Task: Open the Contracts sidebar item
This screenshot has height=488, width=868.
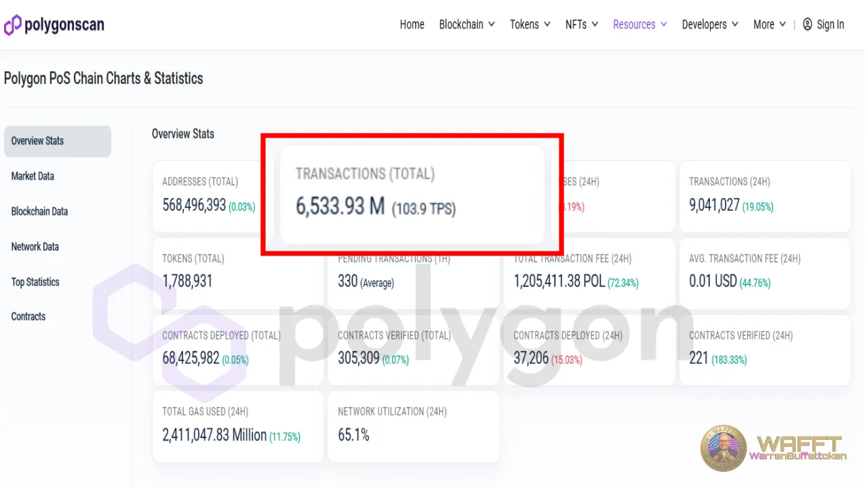Action: coord(28,317)
